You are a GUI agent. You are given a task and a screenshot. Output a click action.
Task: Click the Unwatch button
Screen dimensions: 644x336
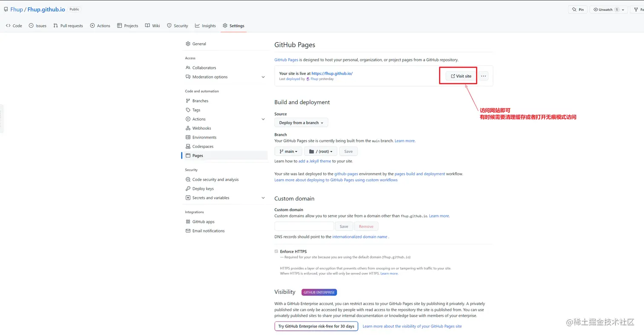(x=605, y=9)
